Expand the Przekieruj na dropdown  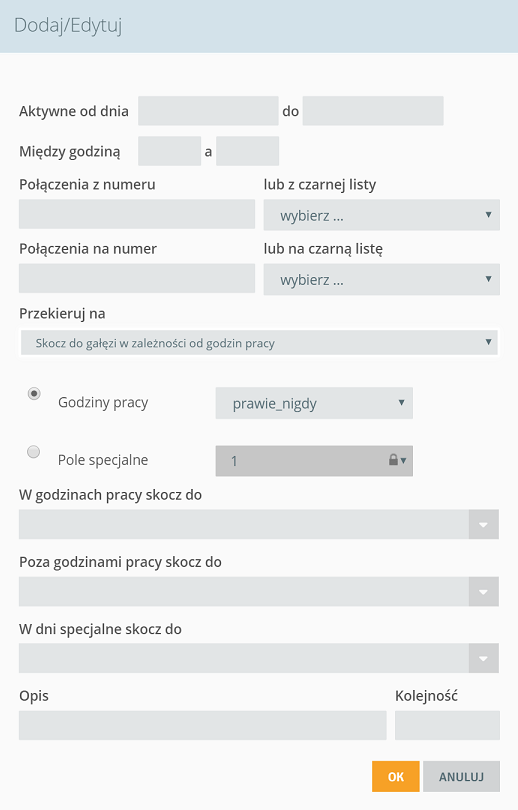click(259, 343)
